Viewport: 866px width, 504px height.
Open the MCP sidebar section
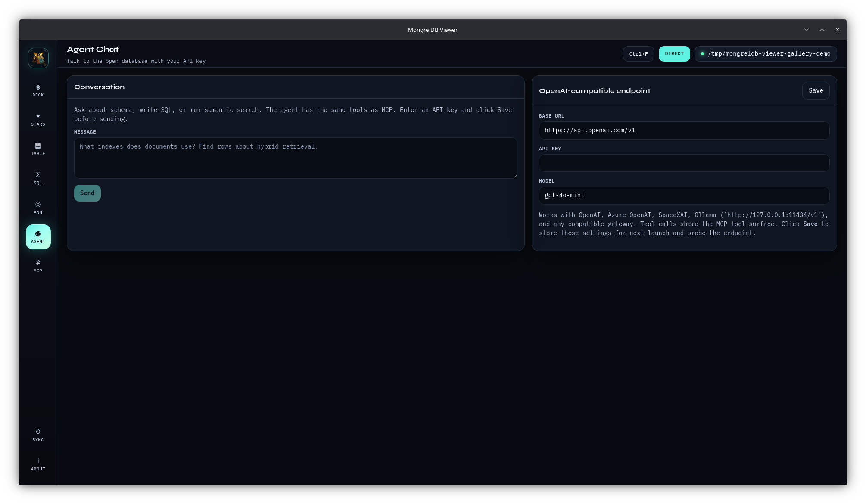[x=38, y=266]
